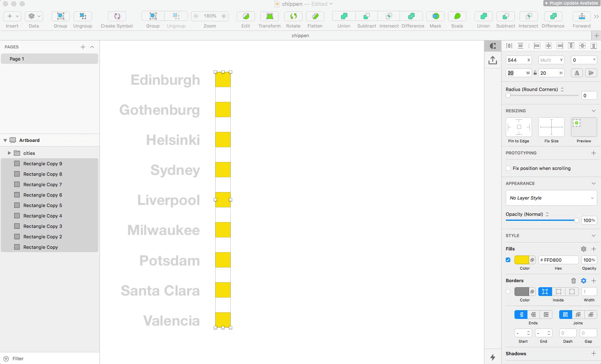Click the rotation angle field
Image resolution: width=601 pixels, height=364 pixels.
pyautogui.click(x=584, y=60)
